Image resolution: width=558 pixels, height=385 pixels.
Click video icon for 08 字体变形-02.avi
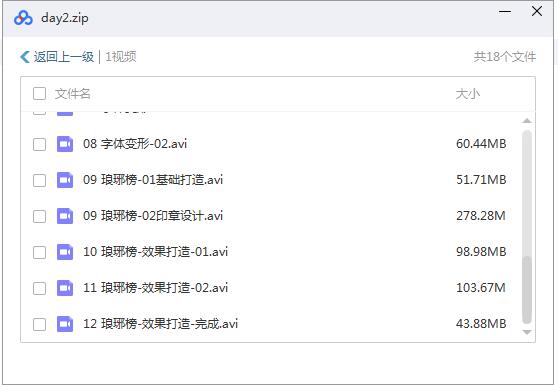(65, 144)
